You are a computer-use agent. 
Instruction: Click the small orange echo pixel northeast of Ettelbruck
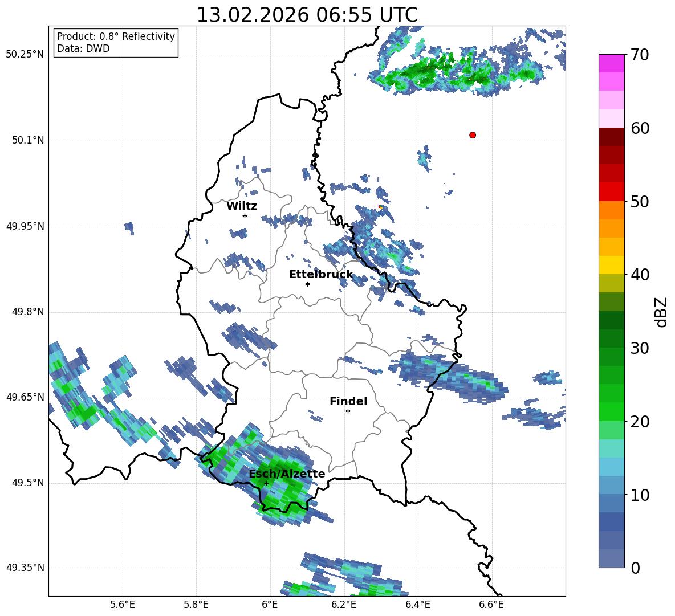tap(380, 207)
